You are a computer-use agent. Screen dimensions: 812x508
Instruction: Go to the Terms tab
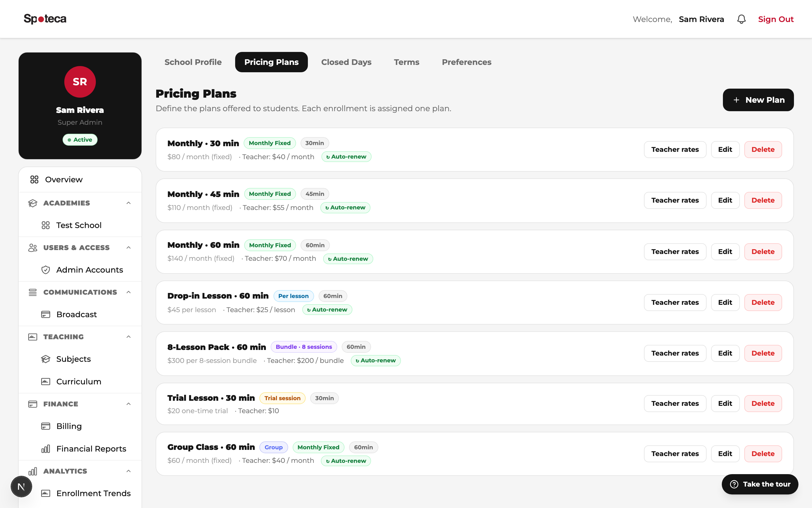406,62
